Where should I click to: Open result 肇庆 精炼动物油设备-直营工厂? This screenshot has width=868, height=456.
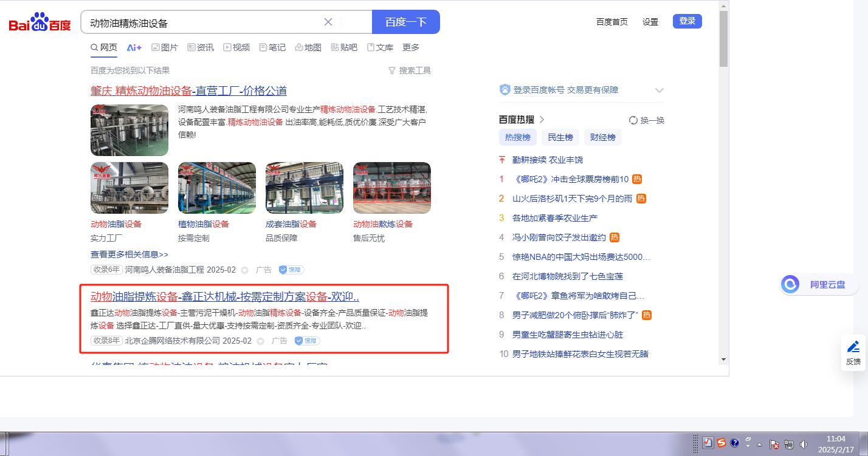[188, 91]
